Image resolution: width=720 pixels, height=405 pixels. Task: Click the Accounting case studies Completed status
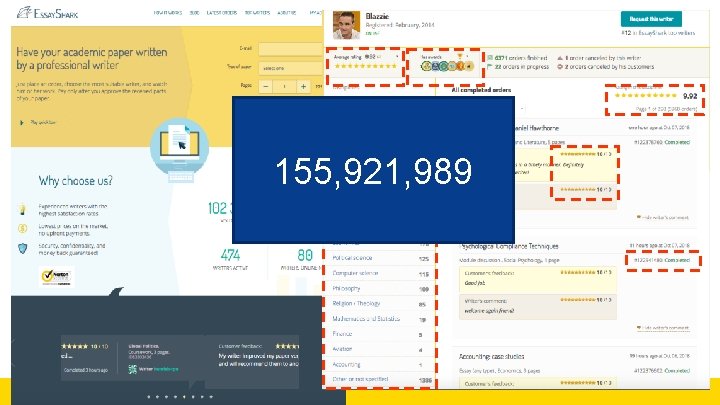point(677,371)
